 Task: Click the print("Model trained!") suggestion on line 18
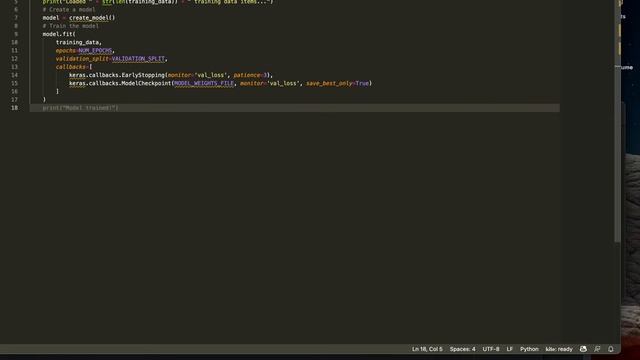pos(80,108)
